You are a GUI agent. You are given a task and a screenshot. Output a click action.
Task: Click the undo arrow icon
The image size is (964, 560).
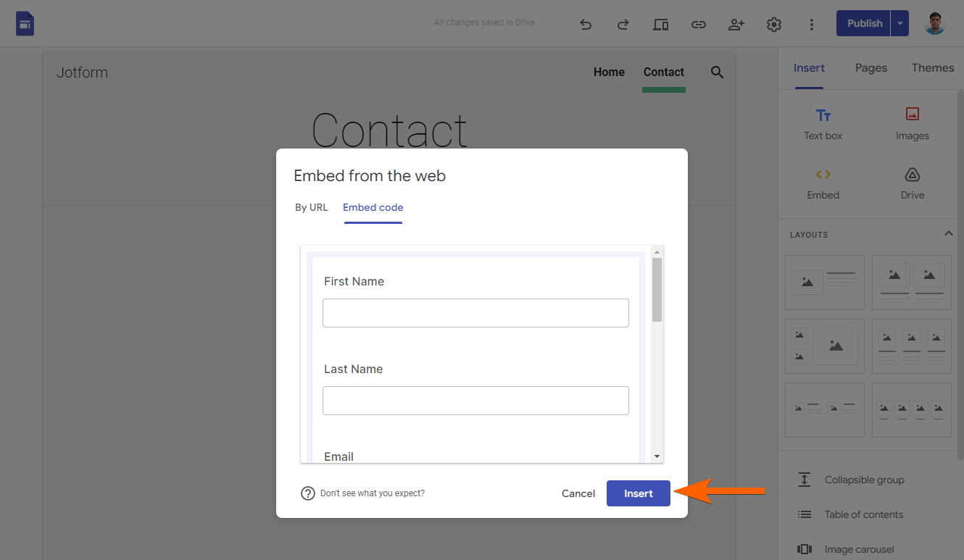pos(586,25)
